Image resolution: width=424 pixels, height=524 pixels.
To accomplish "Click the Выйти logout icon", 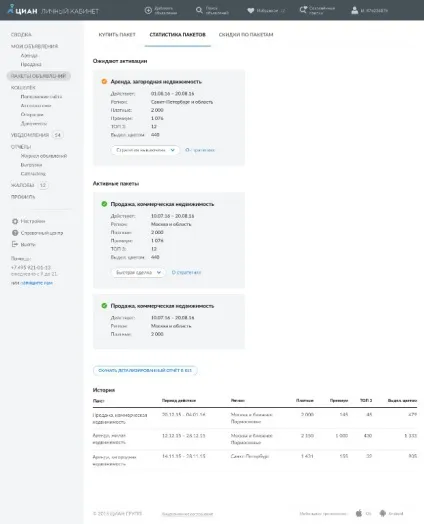I will click(15, 244).
